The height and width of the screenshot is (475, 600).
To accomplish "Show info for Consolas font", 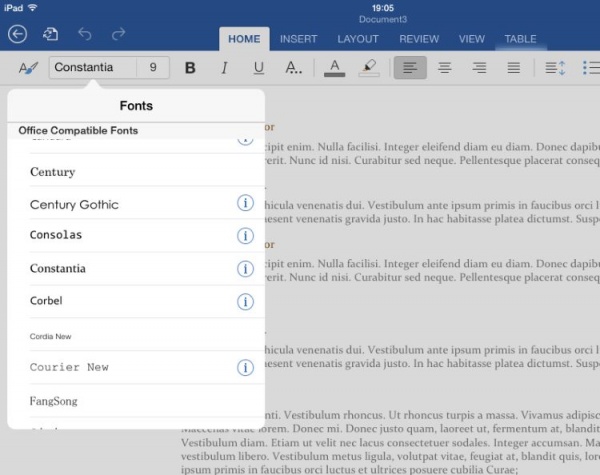I will coord(245,236).
